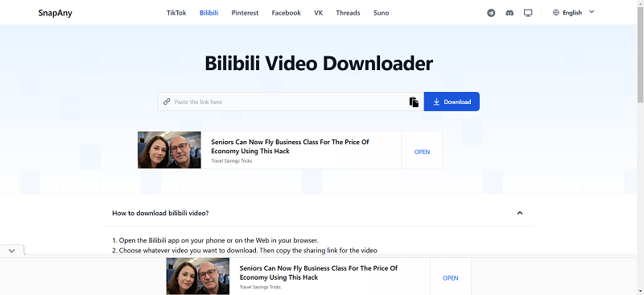This screenshot has width=644, height=295.
Task: Go to the Threads navigation item
Action: pos(348,13)
